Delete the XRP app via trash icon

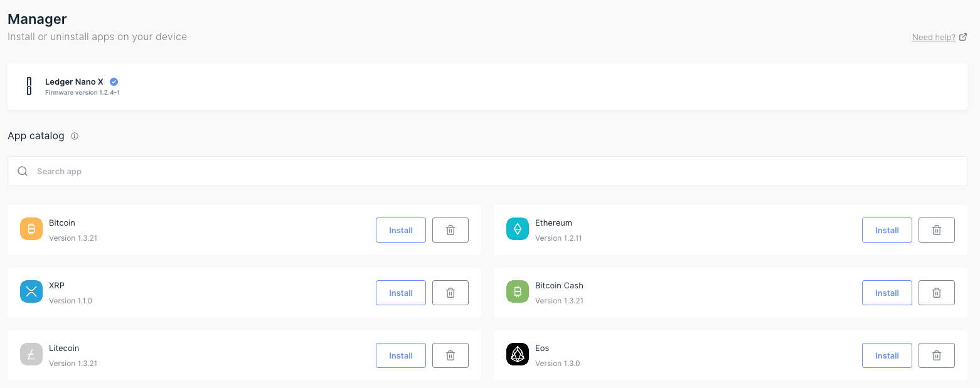pos(450,293)
